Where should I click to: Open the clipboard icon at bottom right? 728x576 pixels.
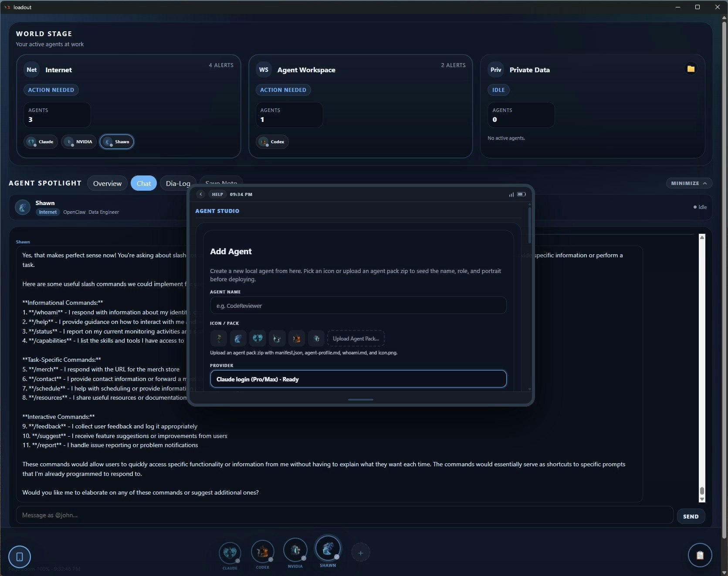coord(700,555)
